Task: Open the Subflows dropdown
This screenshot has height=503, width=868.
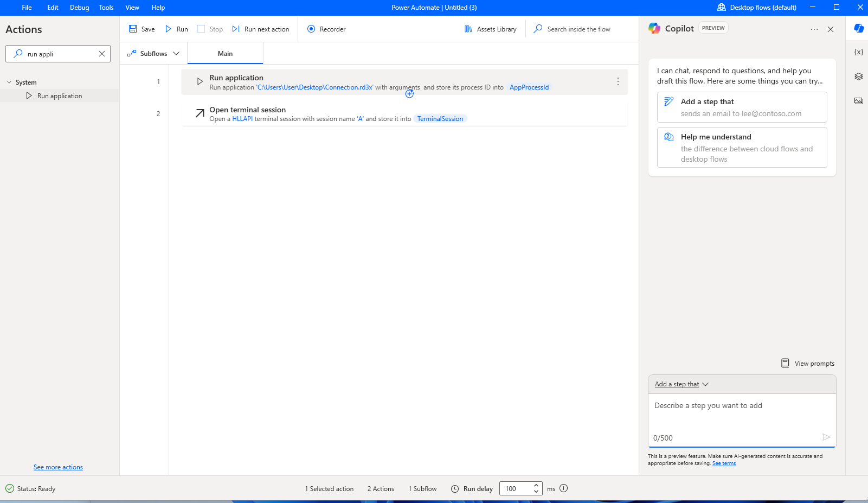Action: tap(153, 53)
